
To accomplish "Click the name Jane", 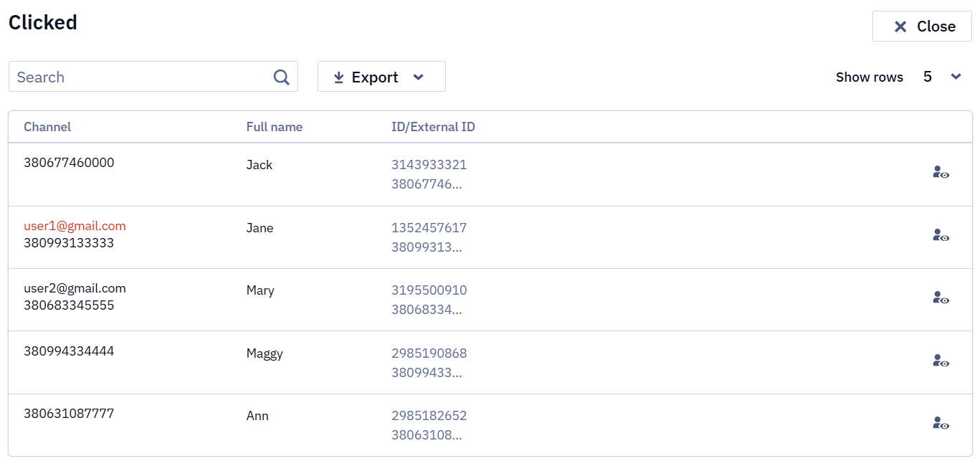I will [260, 228].
